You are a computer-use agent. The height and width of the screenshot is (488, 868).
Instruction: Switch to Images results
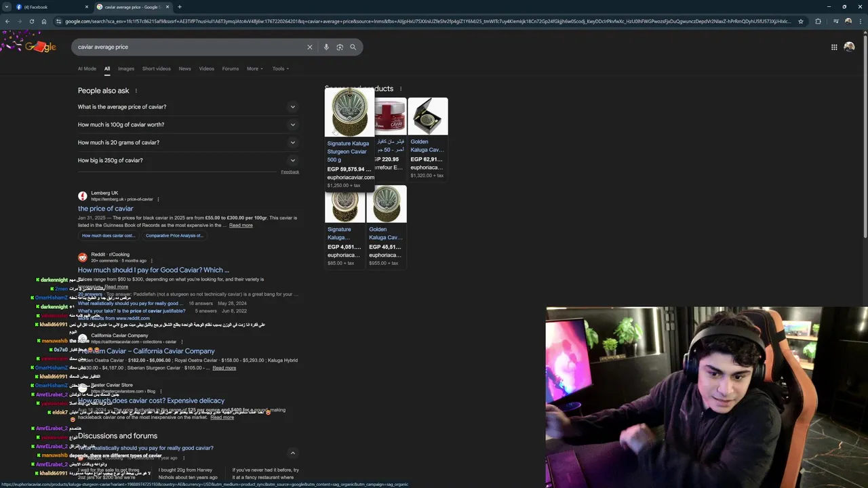[x=126, y=68]
